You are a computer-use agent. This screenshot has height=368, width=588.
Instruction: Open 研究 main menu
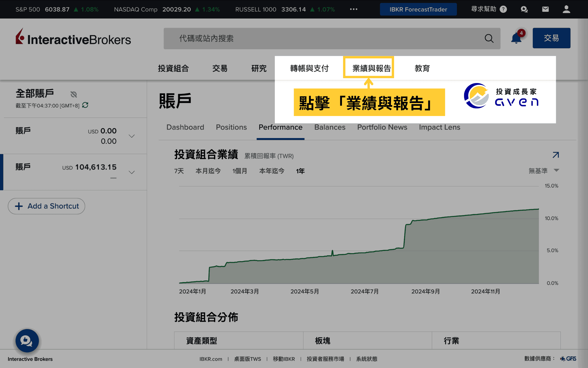[259, 68]
